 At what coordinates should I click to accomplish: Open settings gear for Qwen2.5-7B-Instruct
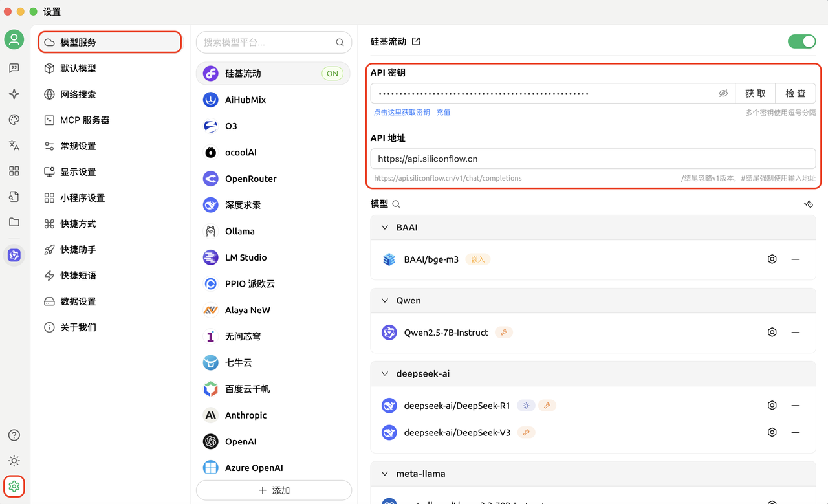[772, 333]
